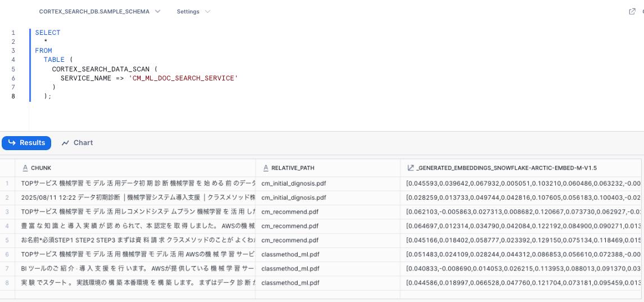Image resolution: width=644 pixels, height=302 pixels.
Task: Click cm_initial_dignosis.pdf cell in row 2
Action: click(328, 197)
